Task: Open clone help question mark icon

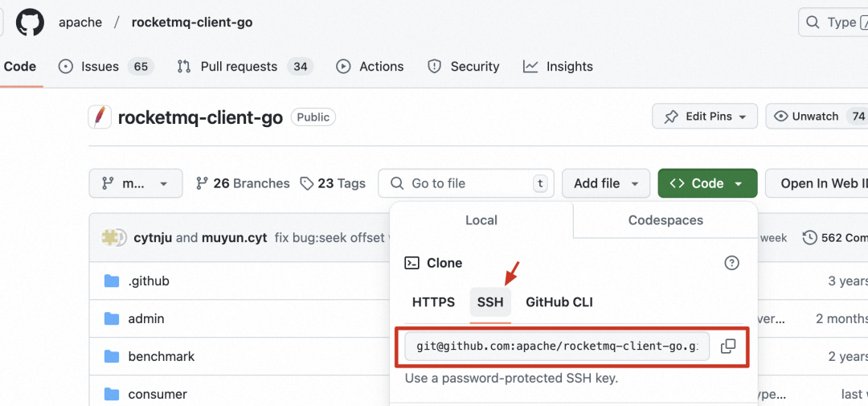Action: 732,263
